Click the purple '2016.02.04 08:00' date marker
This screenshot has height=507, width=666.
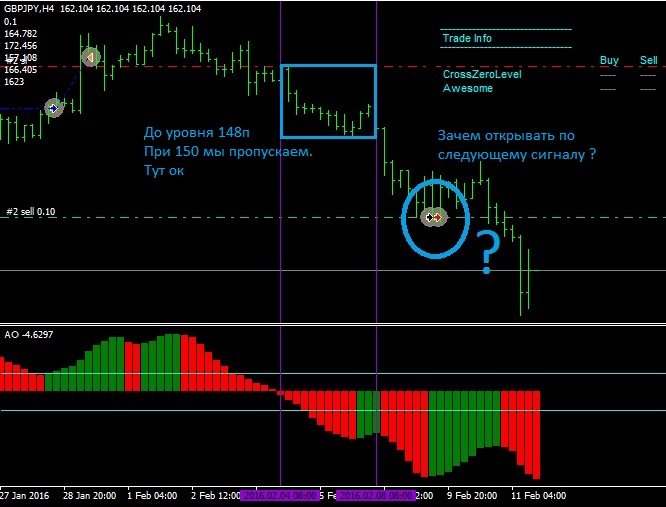[x=279, y=496]
